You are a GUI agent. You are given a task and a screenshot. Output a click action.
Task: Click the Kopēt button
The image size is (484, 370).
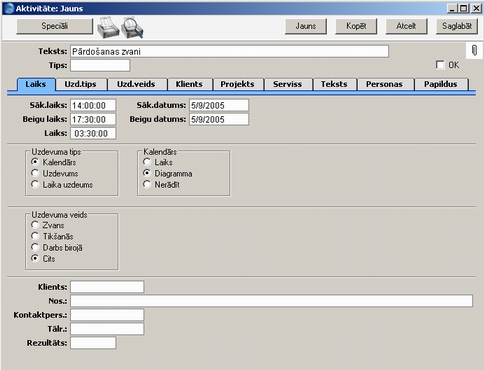(356, 26)
